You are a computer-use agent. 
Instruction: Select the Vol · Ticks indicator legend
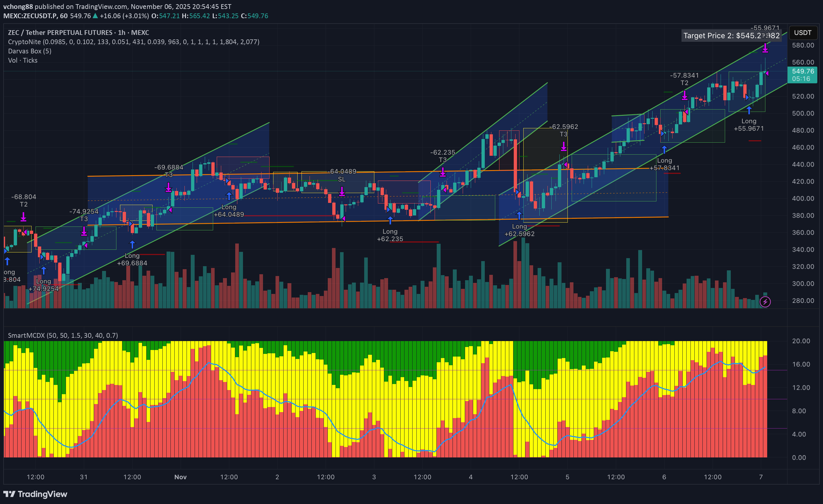(x=23, y=60)
